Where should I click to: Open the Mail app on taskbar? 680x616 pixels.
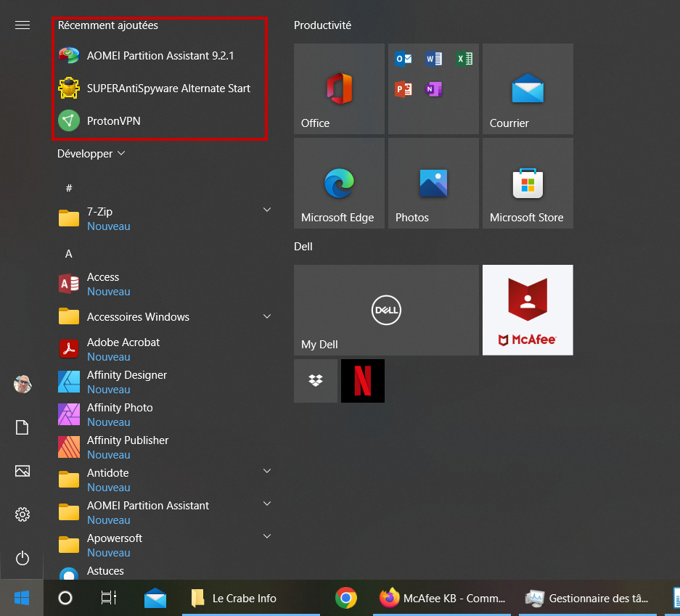[x=155, y=598]
